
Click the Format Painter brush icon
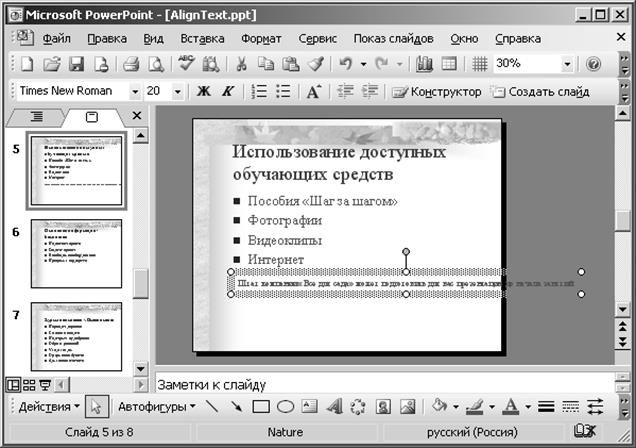point(314,64)
